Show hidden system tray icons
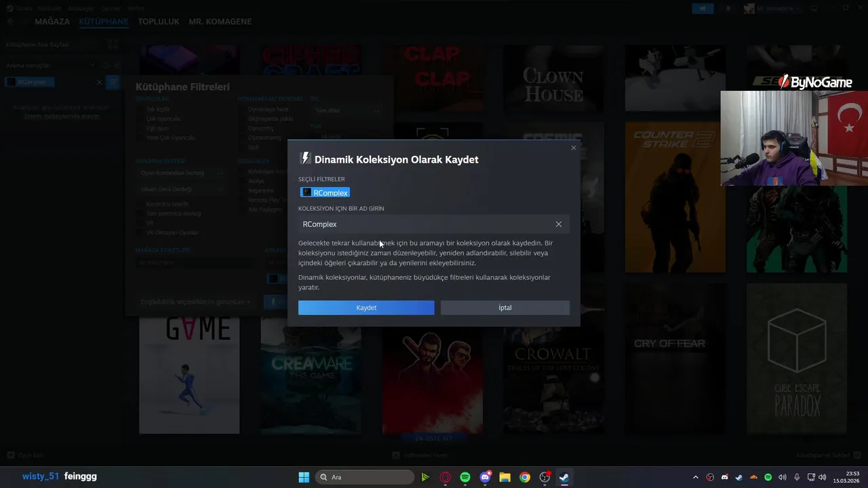The height and width of the screenshot is (488, 868). (x=695, y=477)
